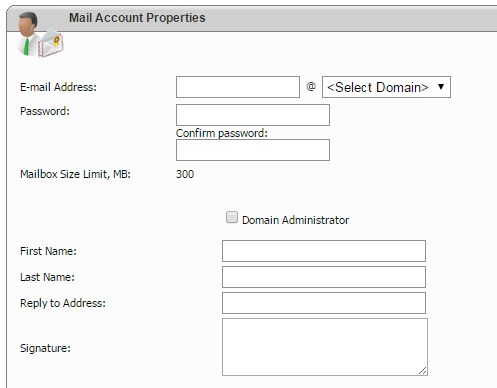Screen dimensions: 497x388
Task: Click the Mail Account Properties title
Action: coord(137,18)
